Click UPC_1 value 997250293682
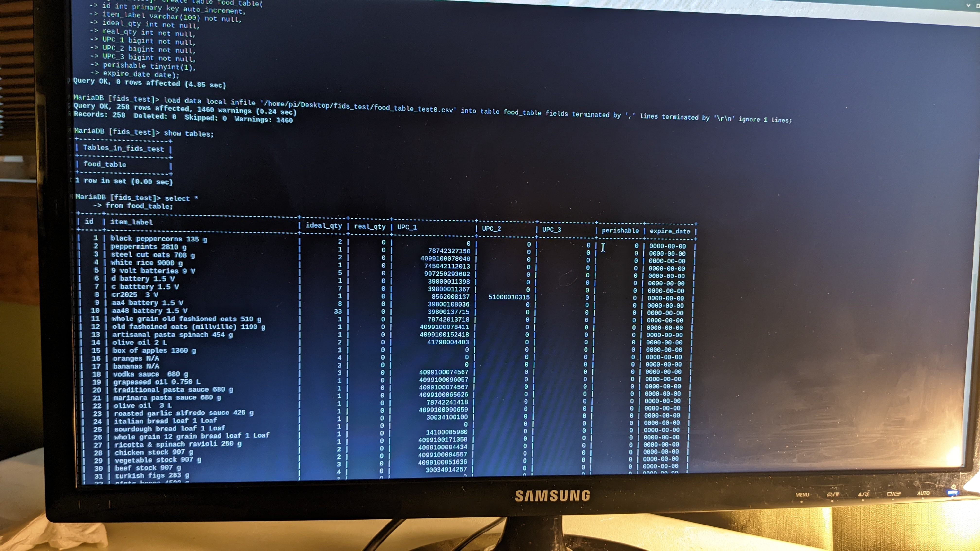 point(447,274)
